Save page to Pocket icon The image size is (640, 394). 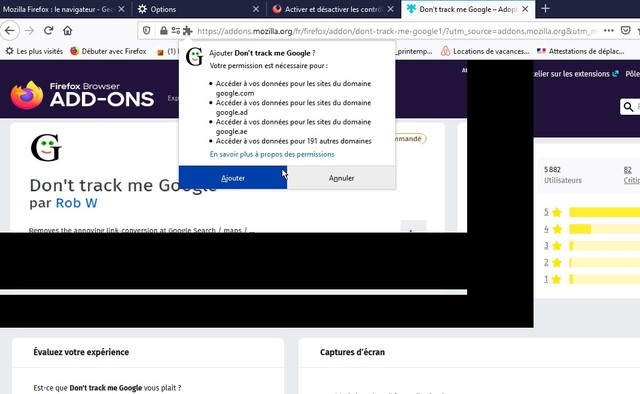click(625, 31)
